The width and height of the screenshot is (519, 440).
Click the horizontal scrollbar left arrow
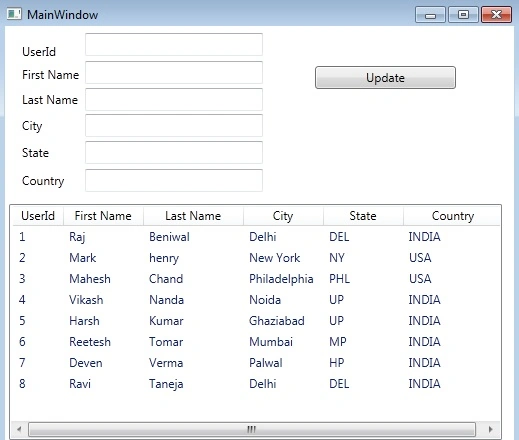pyautogui.click(x=19, y=429)
